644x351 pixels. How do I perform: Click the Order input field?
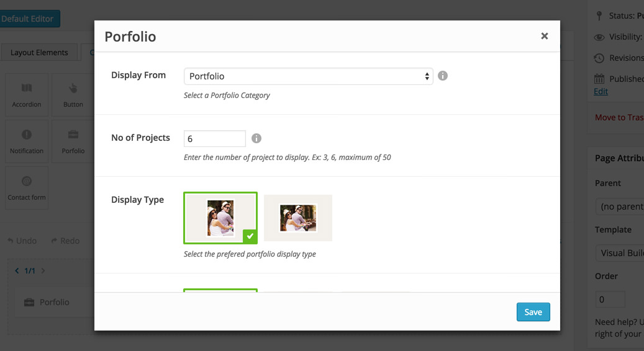coord(610,300)
